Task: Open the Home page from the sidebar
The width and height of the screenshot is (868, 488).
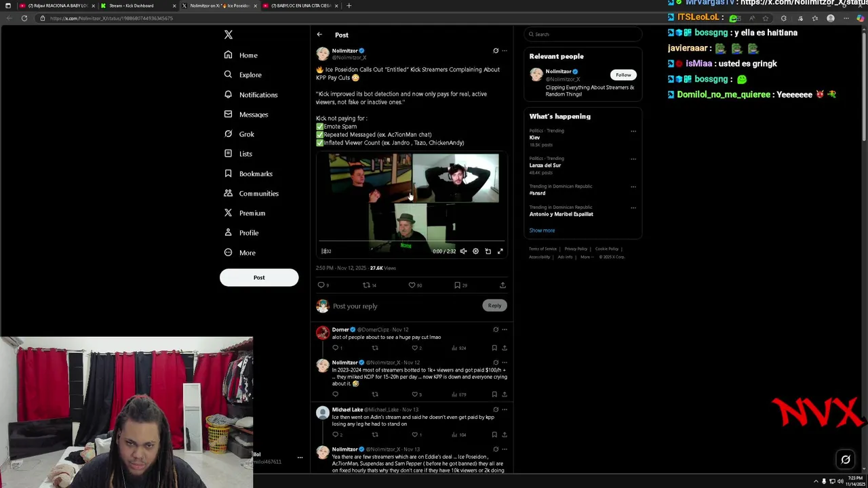Action: (241, 55)
